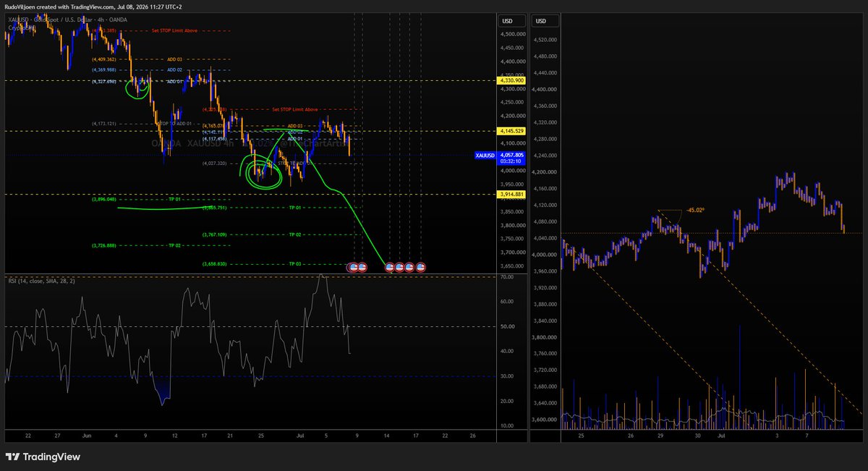The image size is (868, 471).
Task: Click the 50.00 level on RSI scale
Action: (506, 326)
